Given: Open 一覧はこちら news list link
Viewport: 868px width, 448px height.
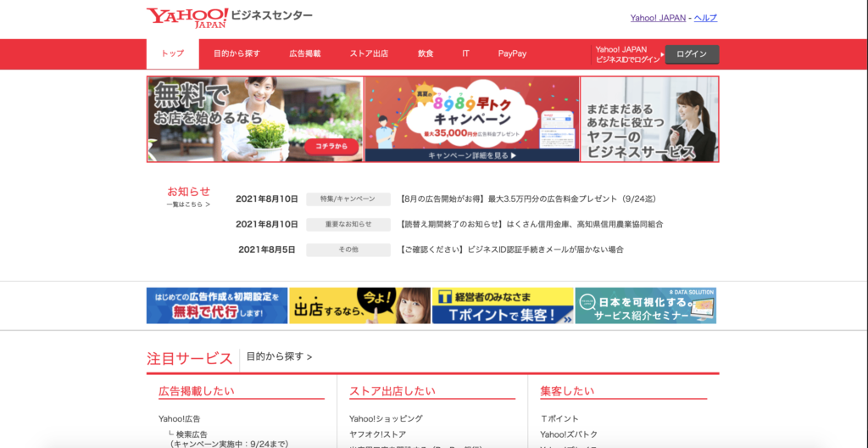Looking at the screenshot, I should 188,204.
